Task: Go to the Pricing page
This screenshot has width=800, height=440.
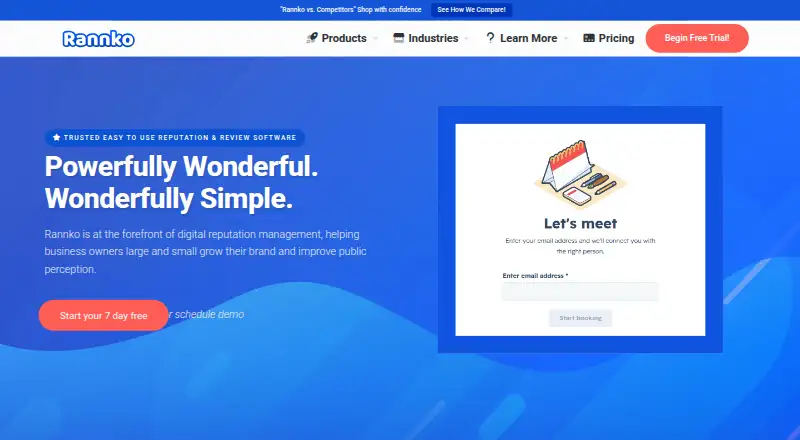Action: tap(616, 38)
